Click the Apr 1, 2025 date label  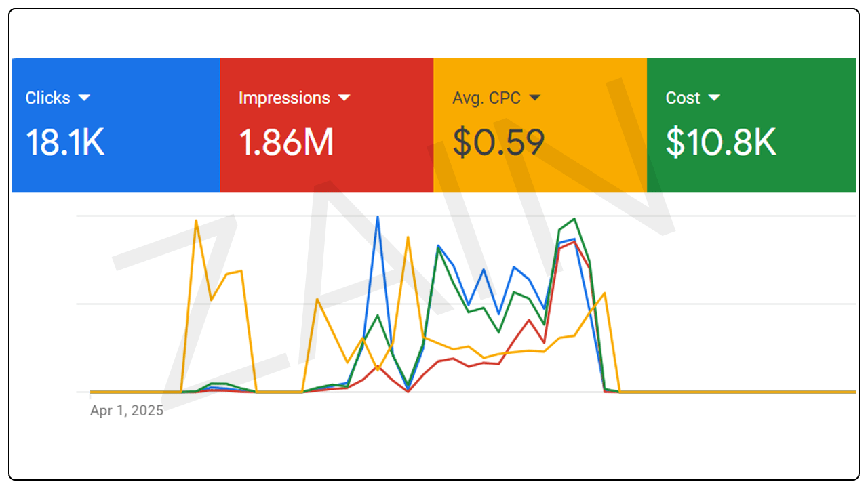(127, 411)
